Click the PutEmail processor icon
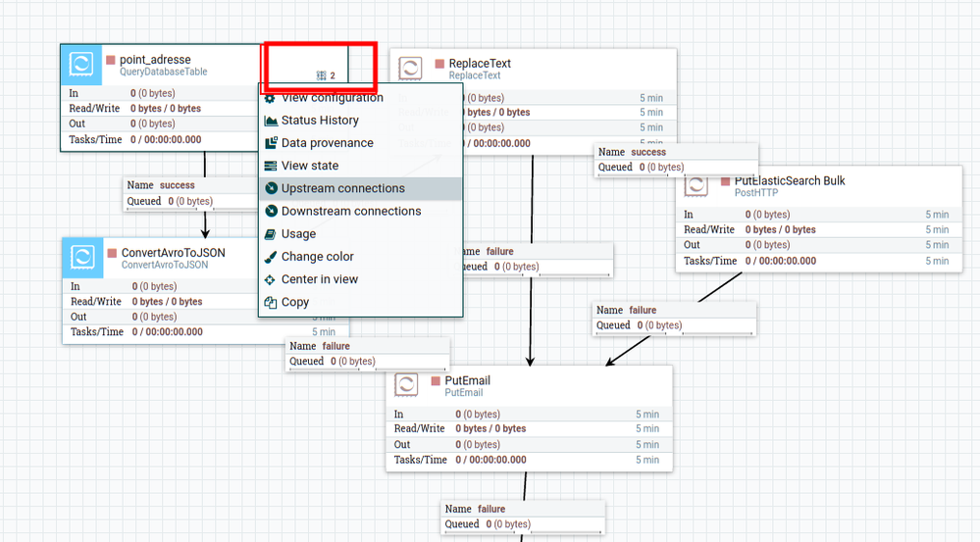The height and width of the screenshot is (542, 980). point(406,384)
